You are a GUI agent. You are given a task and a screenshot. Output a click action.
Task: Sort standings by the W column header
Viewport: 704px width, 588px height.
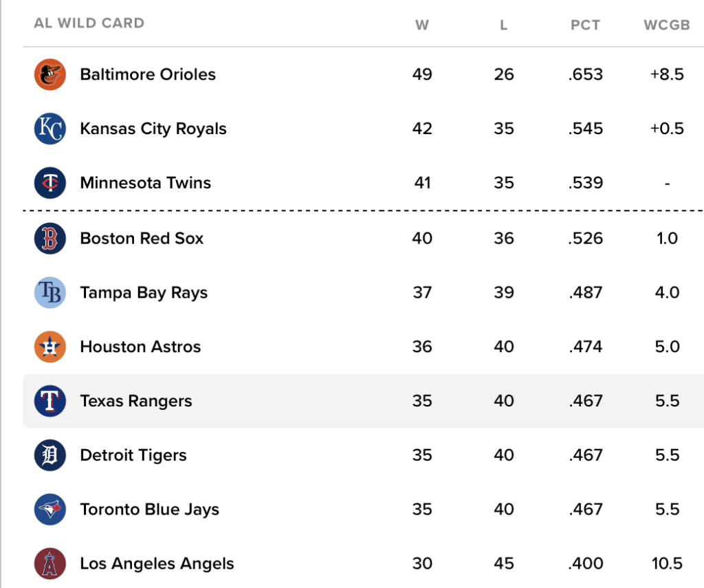422,25
